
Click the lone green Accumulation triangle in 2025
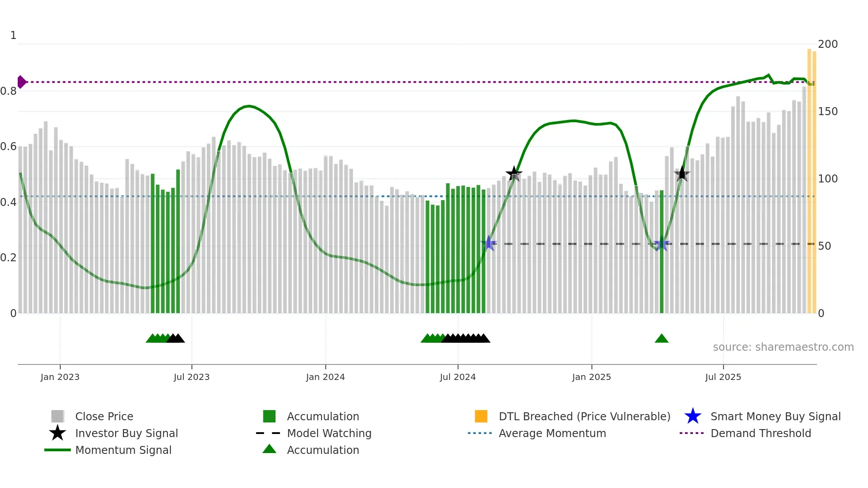click(662, 339)
